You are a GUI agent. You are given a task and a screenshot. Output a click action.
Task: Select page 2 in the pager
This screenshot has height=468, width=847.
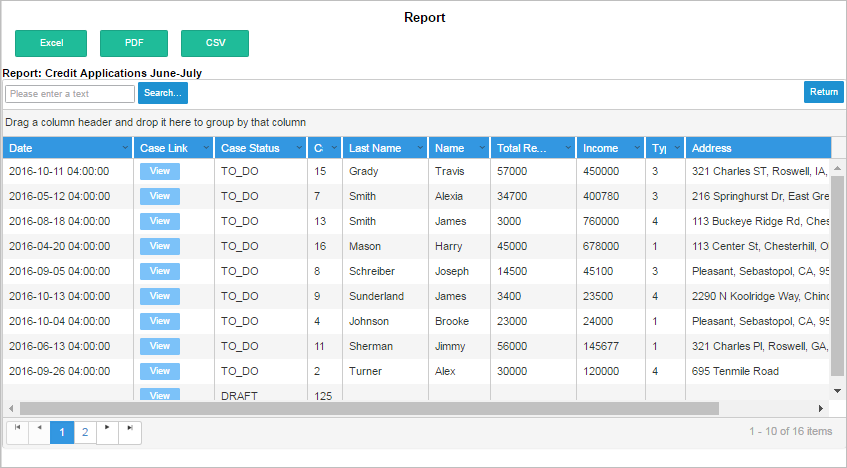(x=85, y=432)
